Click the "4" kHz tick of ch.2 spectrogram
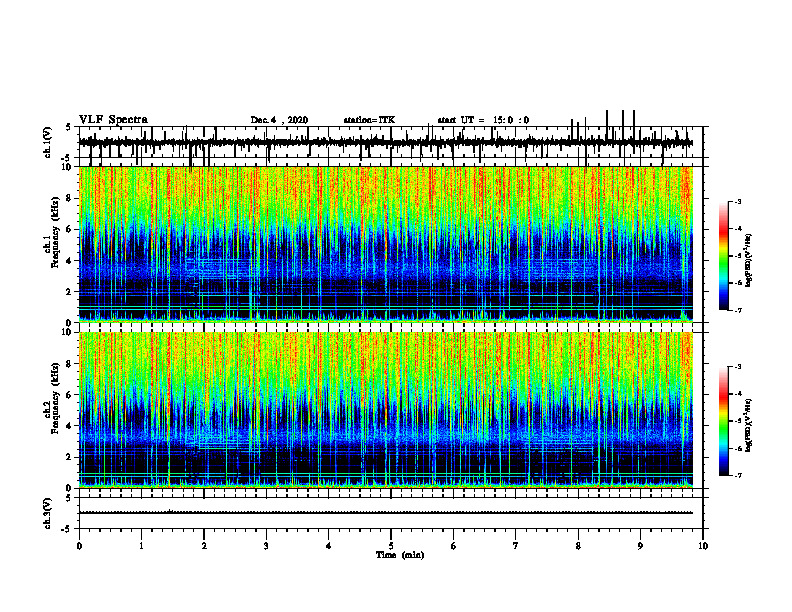792x612 pixels. pos(71,426)
